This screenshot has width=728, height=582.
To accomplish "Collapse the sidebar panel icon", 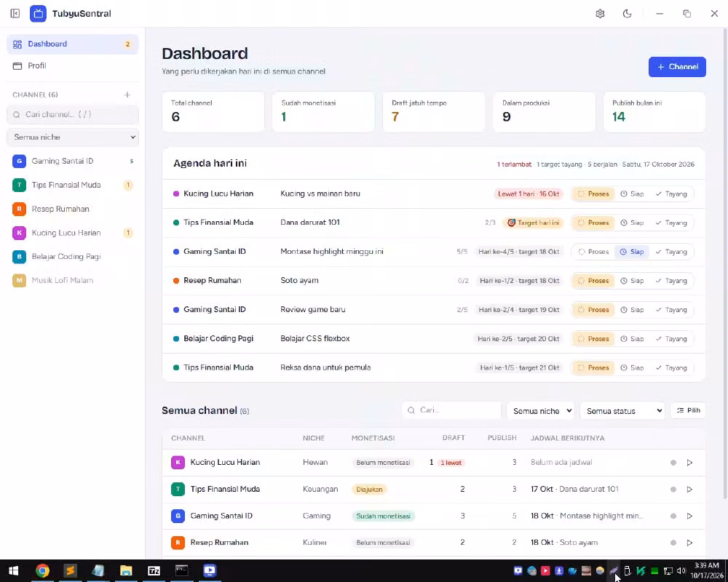I will [15, 14].
